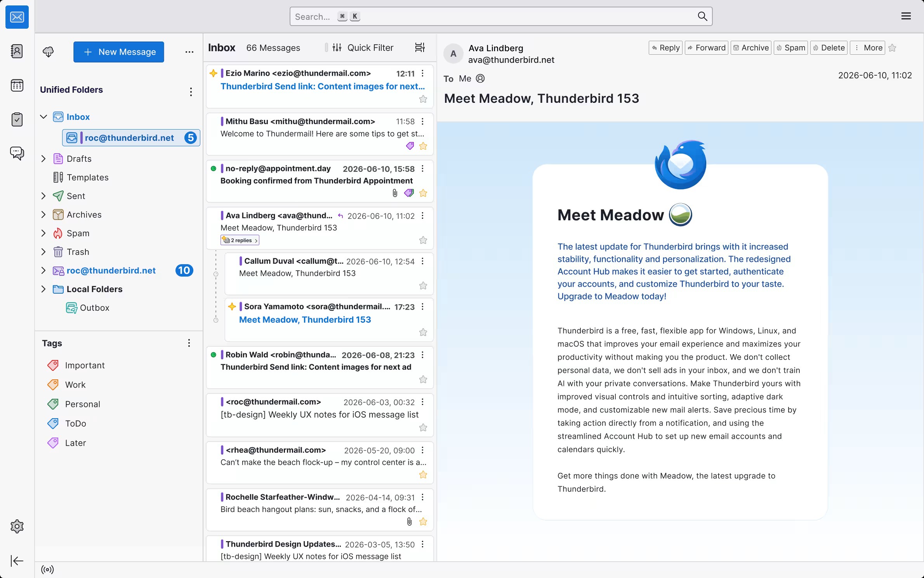Focus the global Search field
Viewport: 924px width, 578px height.
point(501,16)
